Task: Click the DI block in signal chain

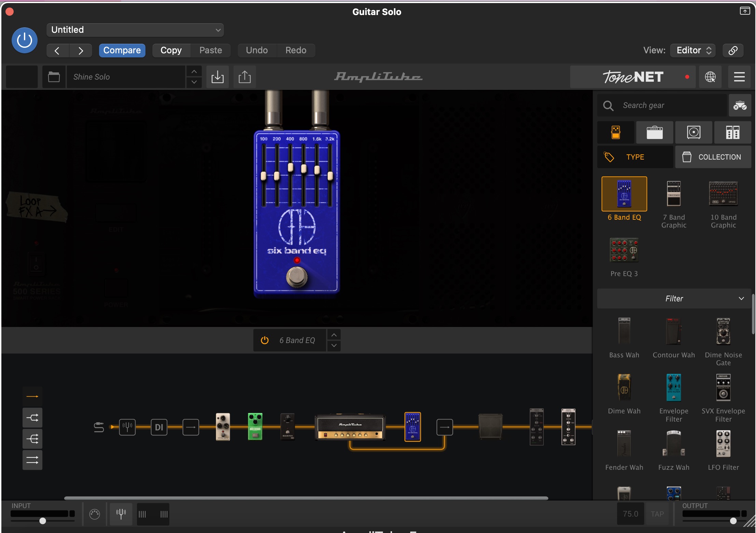Action: click(x=159, y=427)
